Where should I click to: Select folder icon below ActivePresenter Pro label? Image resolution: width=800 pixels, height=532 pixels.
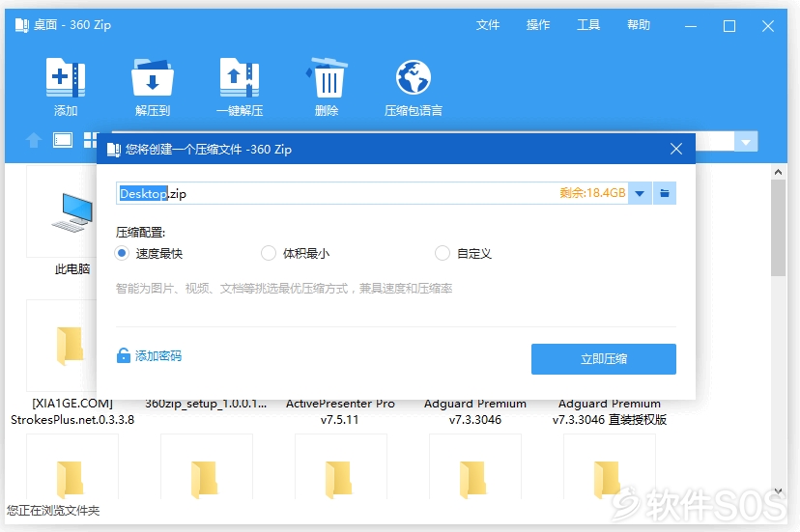[x=338, y=480]
